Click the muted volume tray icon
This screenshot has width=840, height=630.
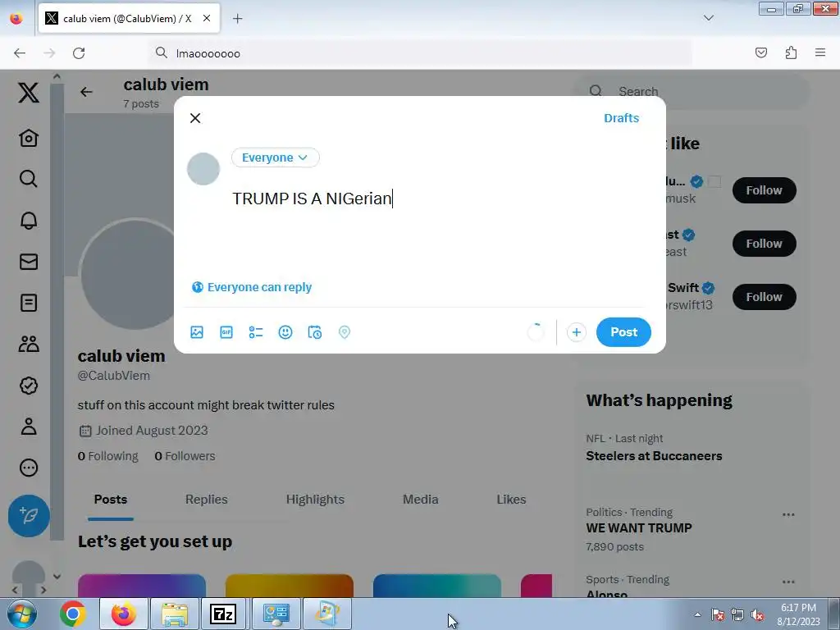point(757,615)
